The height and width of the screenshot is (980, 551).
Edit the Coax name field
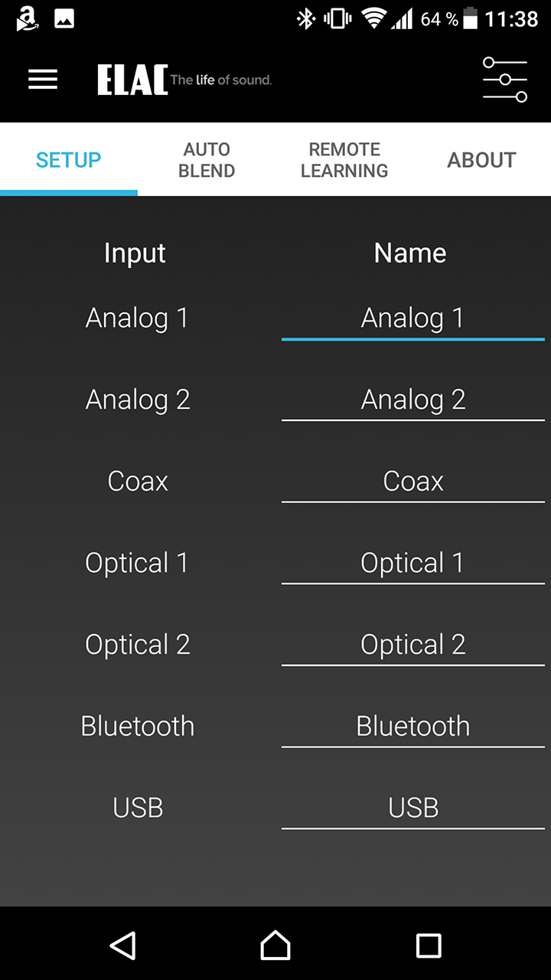[x=413, y=482]
